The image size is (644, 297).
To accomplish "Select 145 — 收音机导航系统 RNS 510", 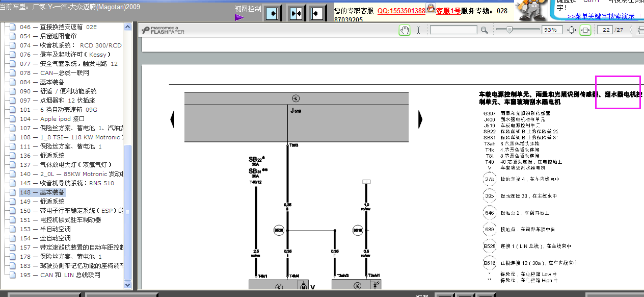I will [x=67, y=183].
